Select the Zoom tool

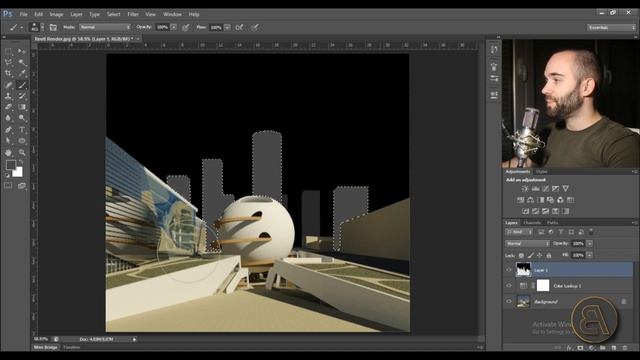coord(22,152)
